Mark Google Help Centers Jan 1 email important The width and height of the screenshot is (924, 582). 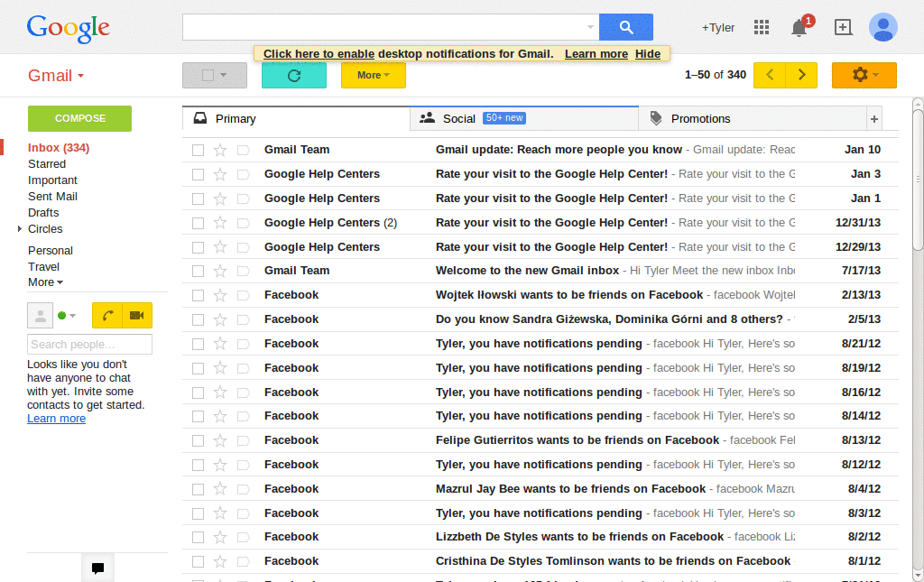(244, 199)
